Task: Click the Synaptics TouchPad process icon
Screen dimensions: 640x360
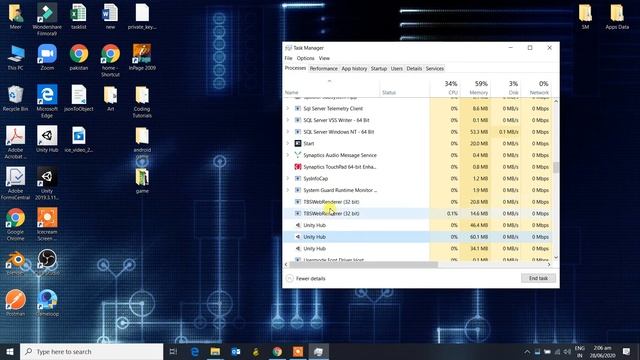Action: tap(298, 167)
